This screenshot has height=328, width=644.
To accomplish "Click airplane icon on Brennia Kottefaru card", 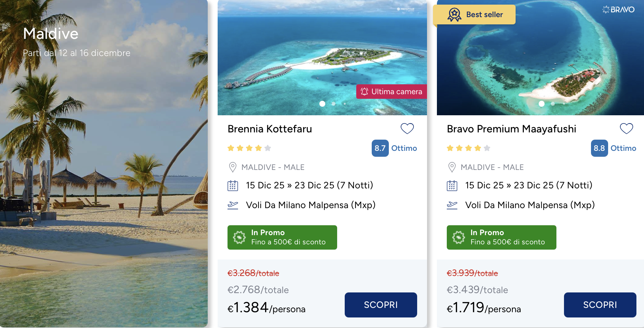I will point(232,205).
